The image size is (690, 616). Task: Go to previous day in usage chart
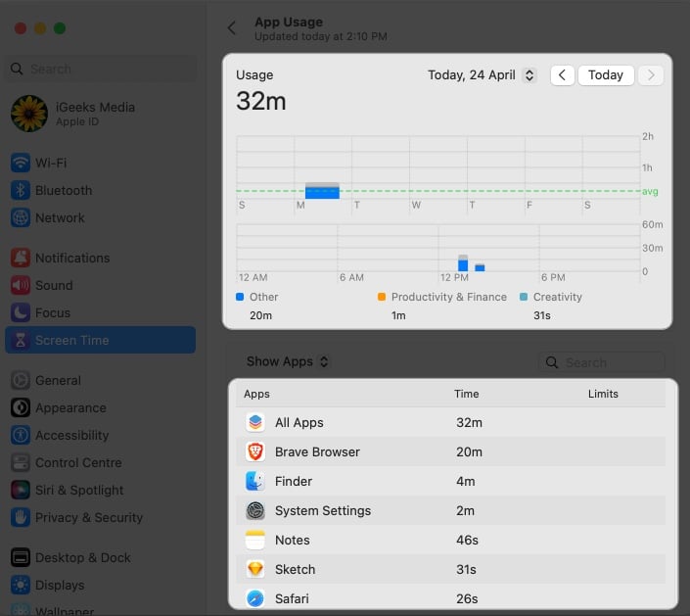562,75
